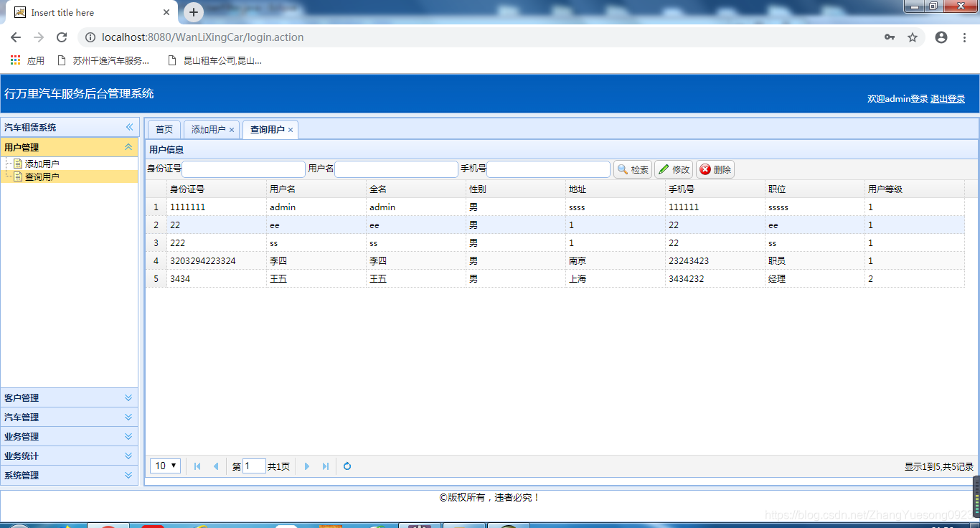The image size is (980, 528).
Task: Go forward in the browser
Action: click(x=39, y=37)
